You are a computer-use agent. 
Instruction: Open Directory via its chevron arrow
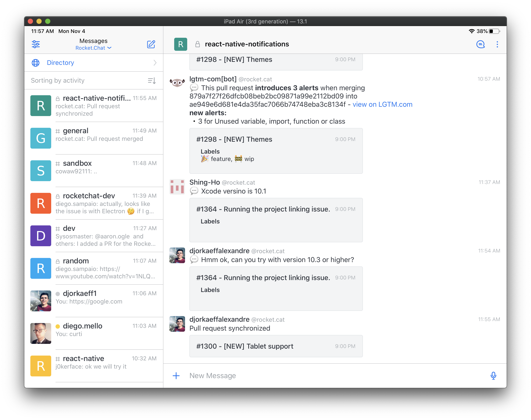point(155,63)
